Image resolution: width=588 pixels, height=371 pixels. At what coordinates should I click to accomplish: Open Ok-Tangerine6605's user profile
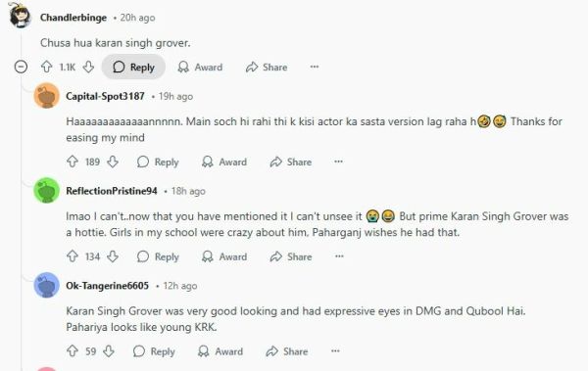(x=107, y=286)
